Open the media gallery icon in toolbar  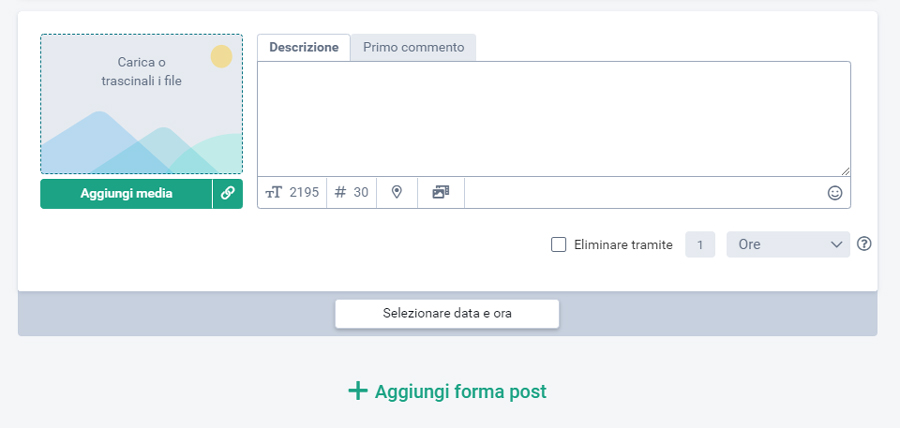tap(441, 192)
